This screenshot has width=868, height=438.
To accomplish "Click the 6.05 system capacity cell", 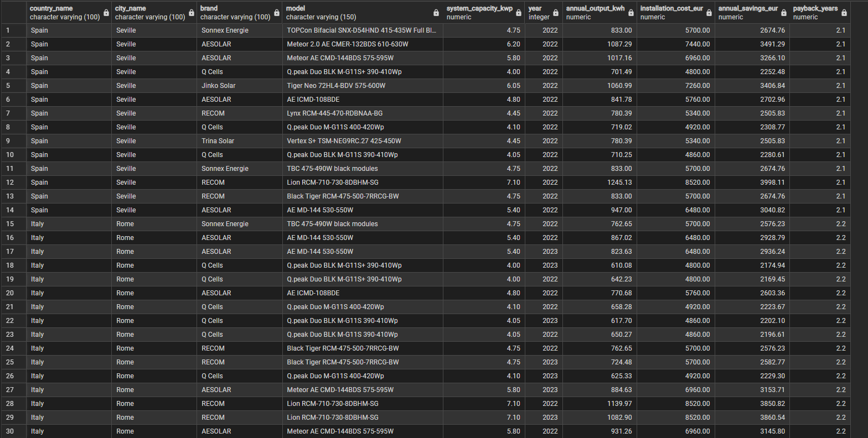I will pyautogui.click(x=484, y=86).
